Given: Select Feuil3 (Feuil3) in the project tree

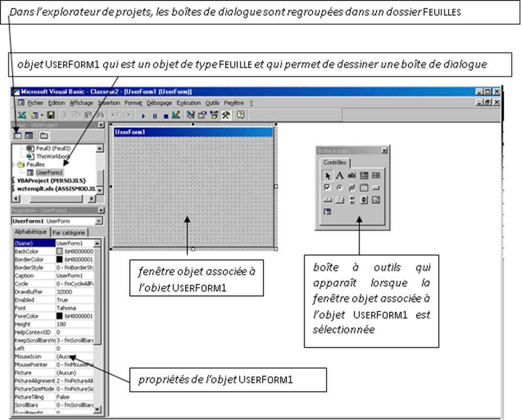Looking at the screenshot, I should point(53,148).
